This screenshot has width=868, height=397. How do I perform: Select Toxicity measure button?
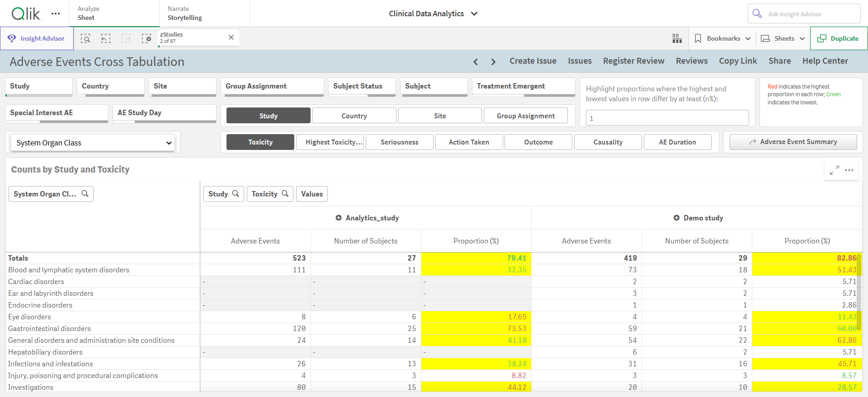coord(260,142)
